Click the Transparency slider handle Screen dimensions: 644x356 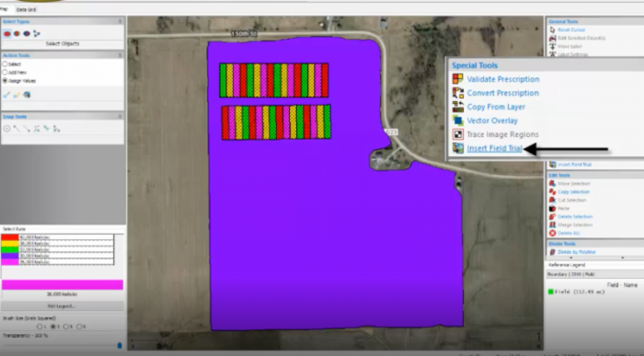coord(120,346)
